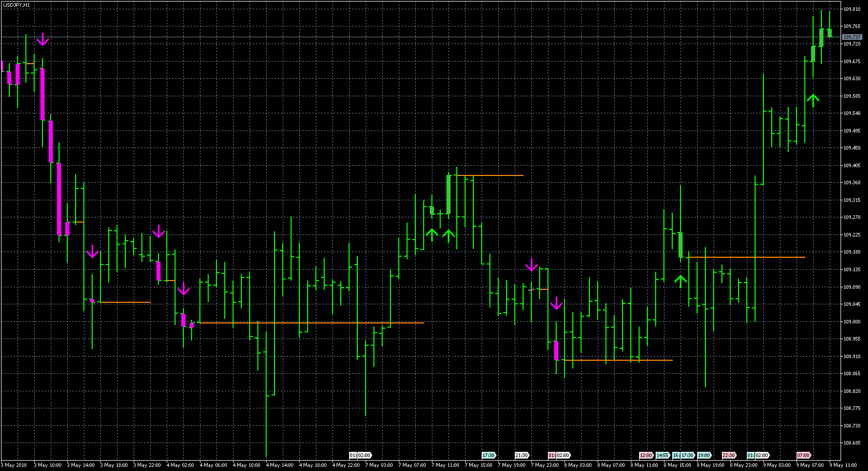Click the magenta down arrow above 3 May 10:00
Image resolution: width=868 pixels, height=471 pixels.
42,38
